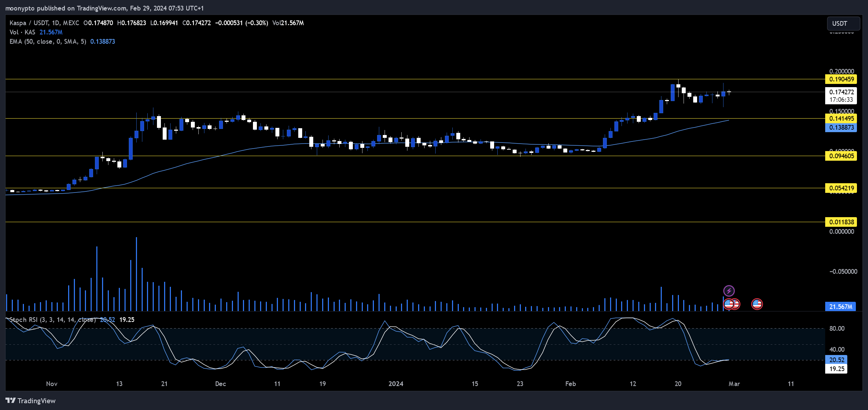
Task: Click the rightmost US flag economic event icon
Action: [757, 304]
